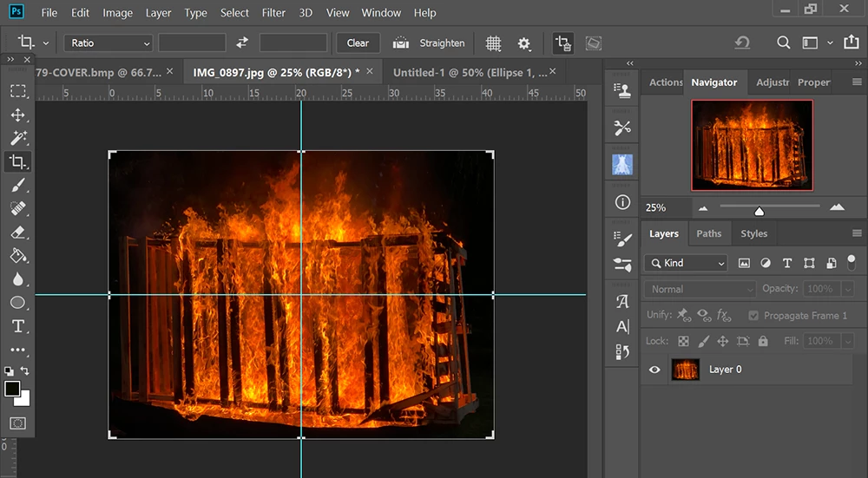Select the Rectangular Marquee tool
The image size is (868, 478).
18,91
